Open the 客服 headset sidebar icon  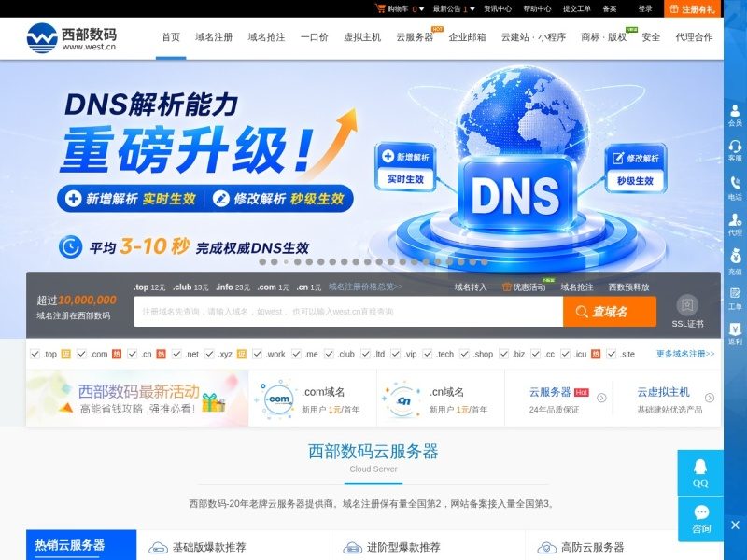tap(735, 150)
